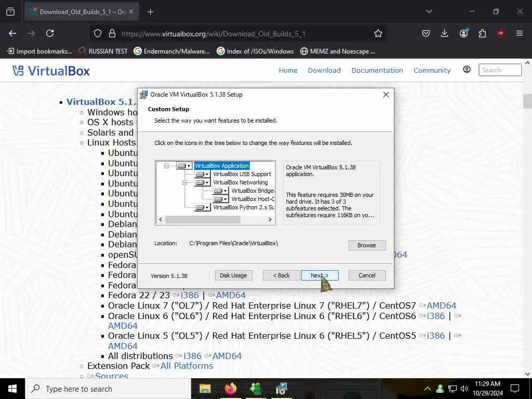The image size is (532, 399).
Task: Open a new browser tab
Action: (x=150, y=12)
